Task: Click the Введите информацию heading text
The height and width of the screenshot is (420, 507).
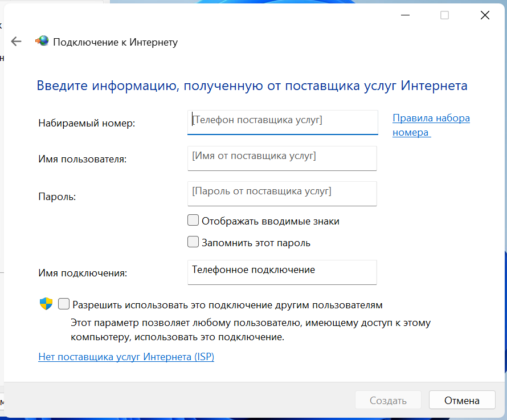Action: [x=252, y=85]
